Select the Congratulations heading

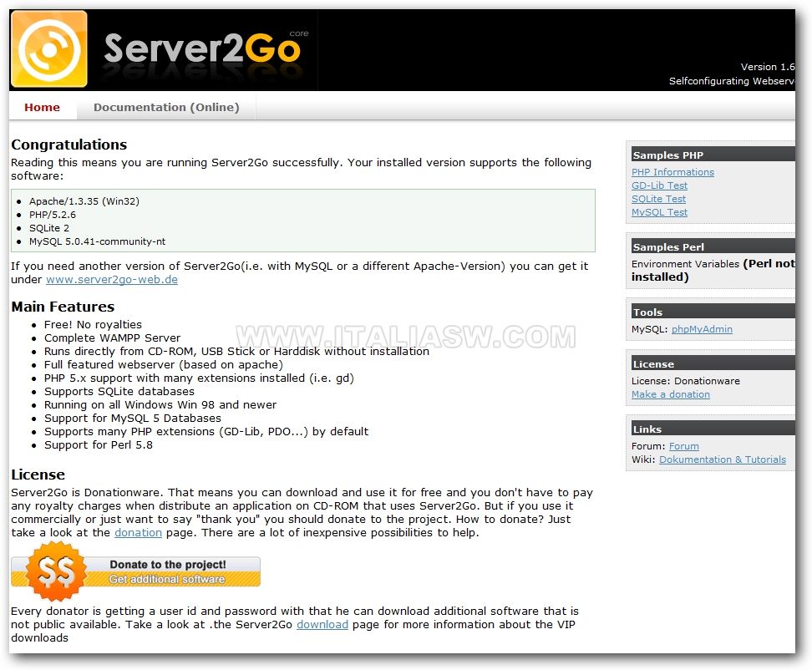click(x=69, y=145)
